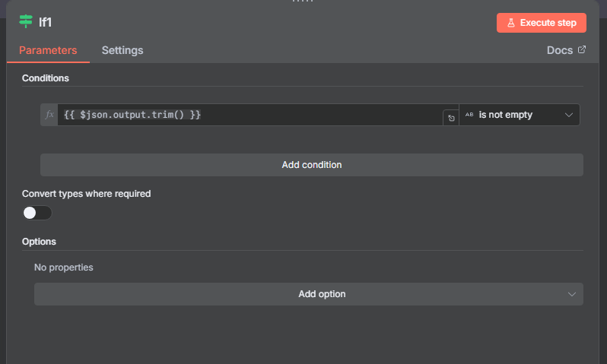
Task: Click the Add condition button
Action: coord(311,164)
